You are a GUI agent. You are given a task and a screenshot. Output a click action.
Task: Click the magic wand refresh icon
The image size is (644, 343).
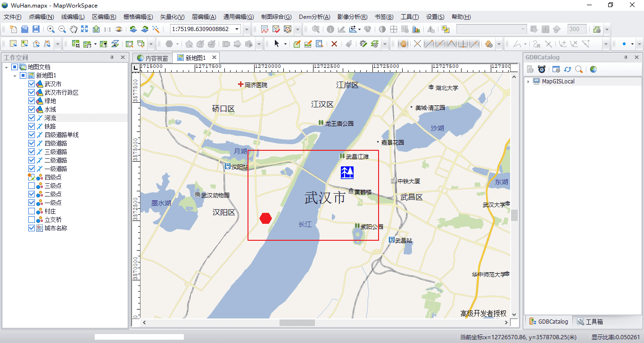pos(156,29)
